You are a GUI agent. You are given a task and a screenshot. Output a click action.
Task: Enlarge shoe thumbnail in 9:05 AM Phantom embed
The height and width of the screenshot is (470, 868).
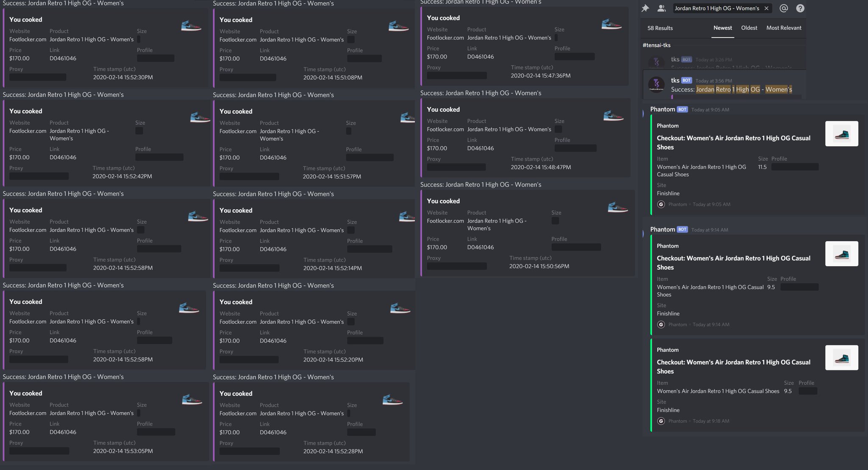coord(842,133)
